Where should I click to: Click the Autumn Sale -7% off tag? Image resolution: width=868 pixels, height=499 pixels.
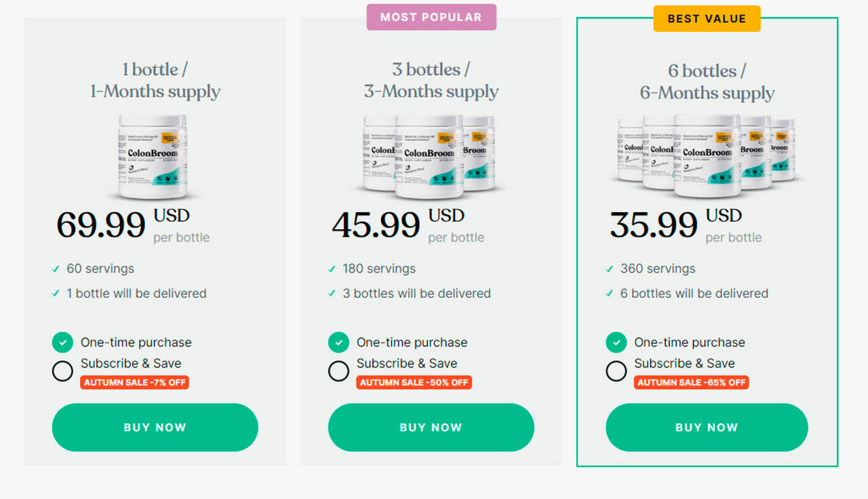(x=134, y=382)
